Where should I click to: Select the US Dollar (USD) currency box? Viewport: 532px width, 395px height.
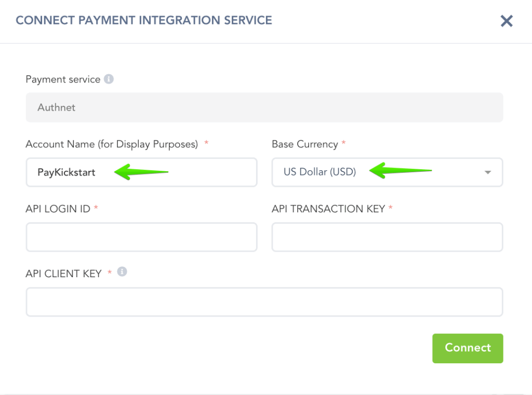click(387, 172)
